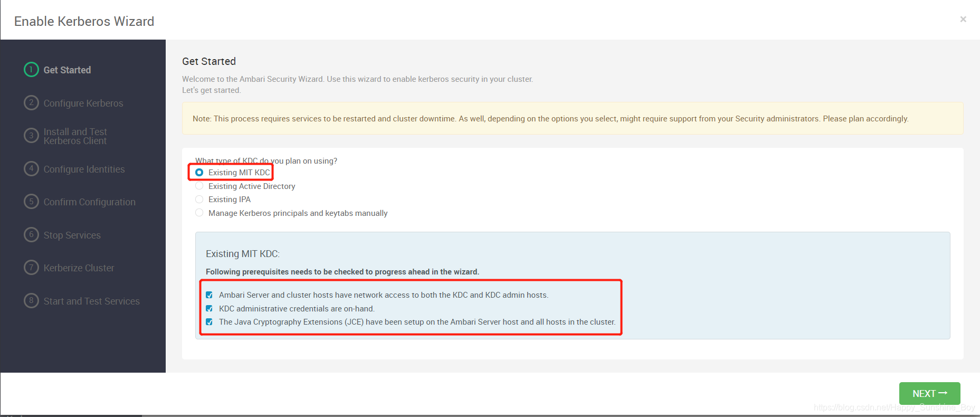Click the step 6 circle icon
The height and width of the screenshot is (417, 980).
(31, 234)
